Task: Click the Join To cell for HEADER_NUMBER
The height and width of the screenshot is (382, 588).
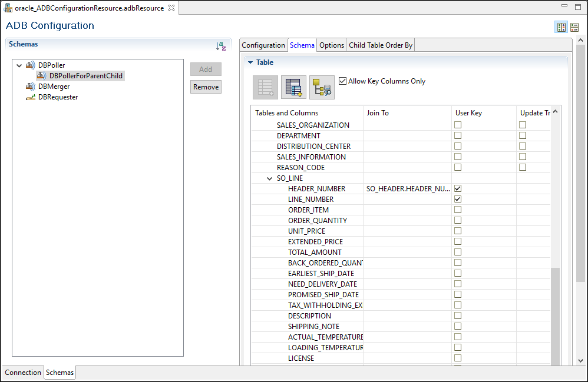Action: (x=407, y=189)
